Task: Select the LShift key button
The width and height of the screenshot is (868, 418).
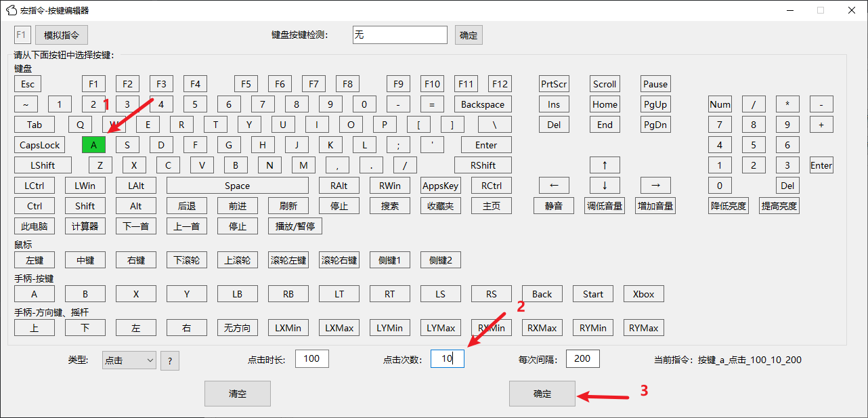Action: (43, 165)
